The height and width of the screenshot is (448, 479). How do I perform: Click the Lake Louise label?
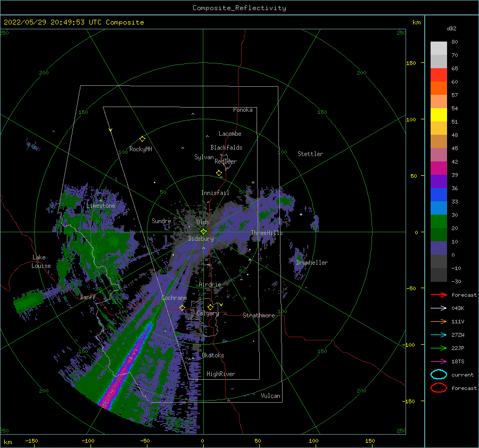pos(41,262)
